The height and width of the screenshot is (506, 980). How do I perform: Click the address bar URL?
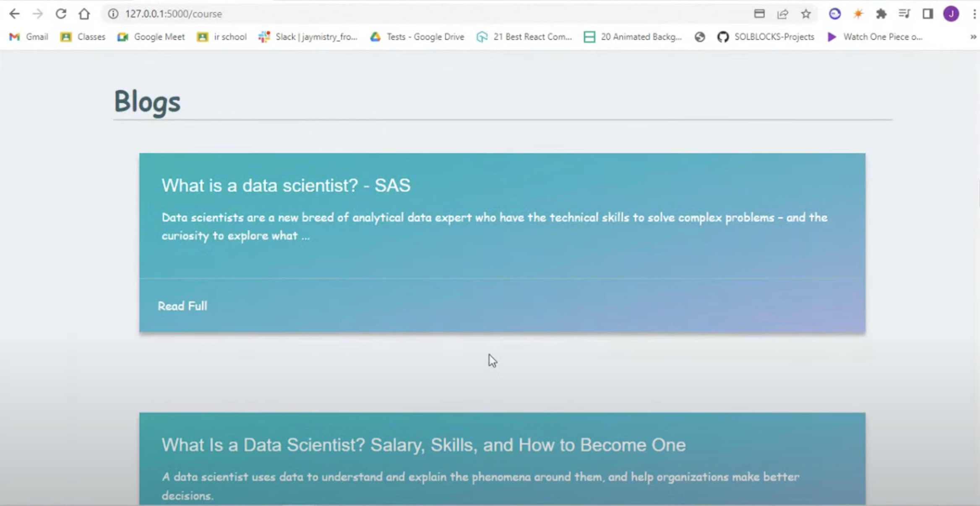(x=173, y=14)
